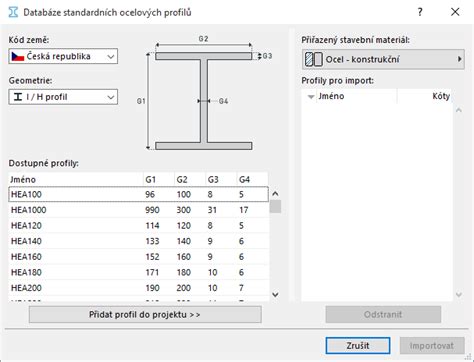Click the Kóty column header
This screenshot has width=474, height=362.
point(424,96)
